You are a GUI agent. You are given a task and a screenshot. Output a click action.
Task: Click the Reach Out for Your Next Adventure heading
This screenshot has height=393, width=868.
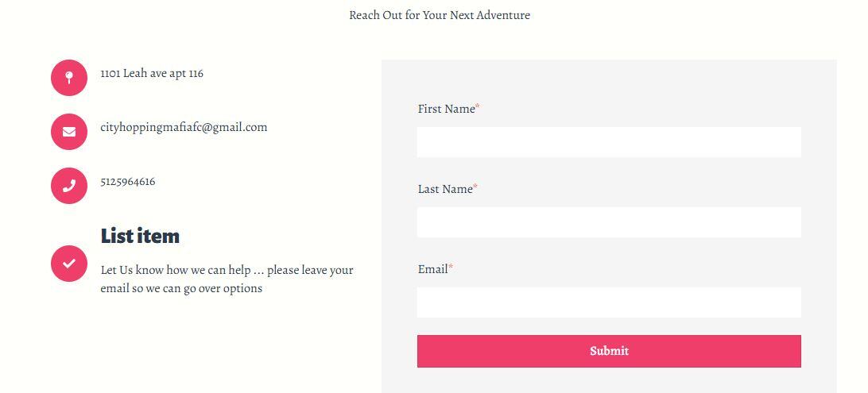click(x=440, y=15)
